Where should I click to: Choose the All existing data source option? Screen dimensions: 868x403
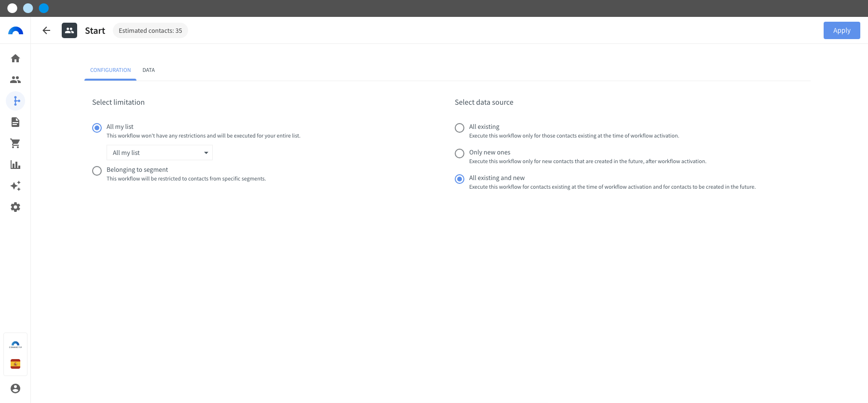coord(460,128)
